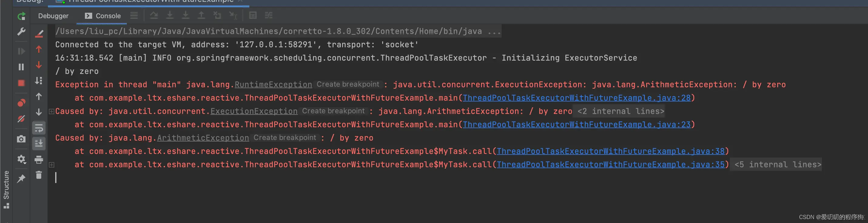Open link ThreadPoolTaskExecutorWithFutureExample.java:35
Screen dimensions: 868x223
tap(611, 165)
